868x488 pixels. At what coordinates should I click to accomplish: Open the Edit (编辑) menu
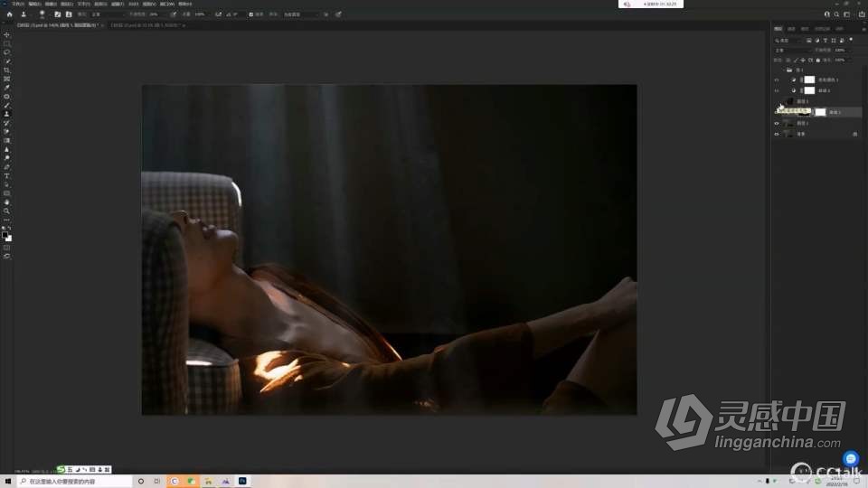pyautogui.click(x=34, y=4)
